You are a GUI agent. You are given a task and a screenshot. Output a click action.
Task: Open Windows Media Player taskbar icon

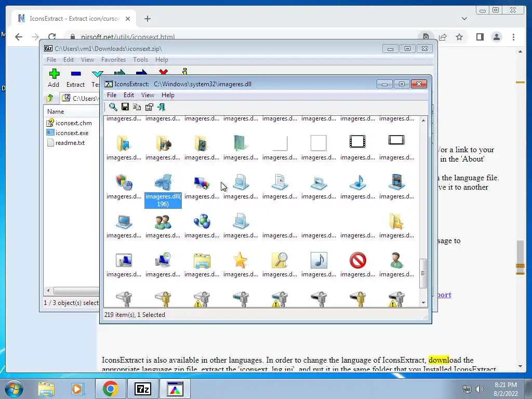77,389
